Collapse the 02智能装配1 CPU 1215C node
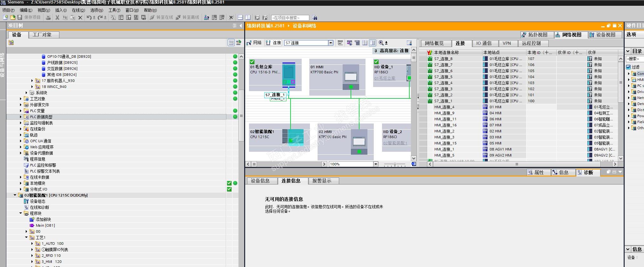 pyautogui.click(x=15, y=195)
